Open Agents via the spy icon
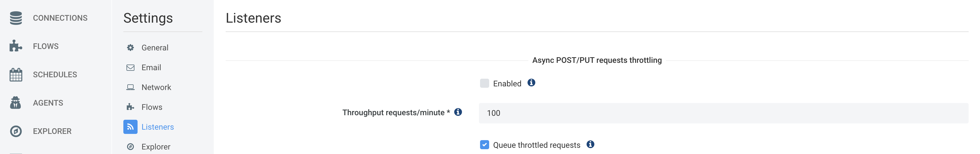The height and width of the screenshot is (154, 980). click(16, 102)
